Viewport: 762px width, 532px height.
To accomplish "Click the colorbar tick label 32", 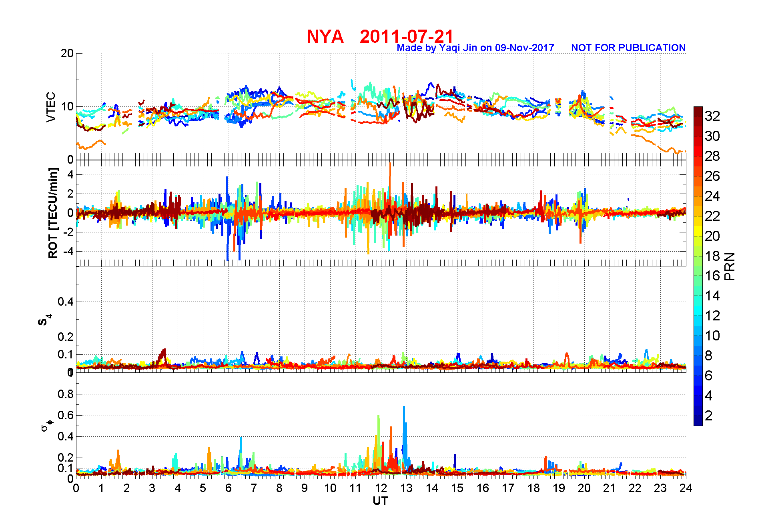I will click(x=712, y=116).
